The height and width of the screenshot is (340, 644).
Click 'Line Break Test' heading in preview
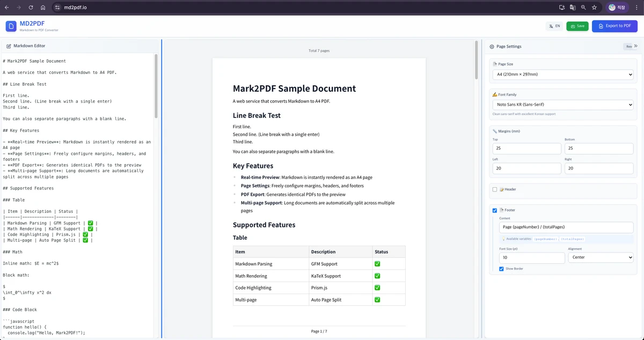pos(257,115)
